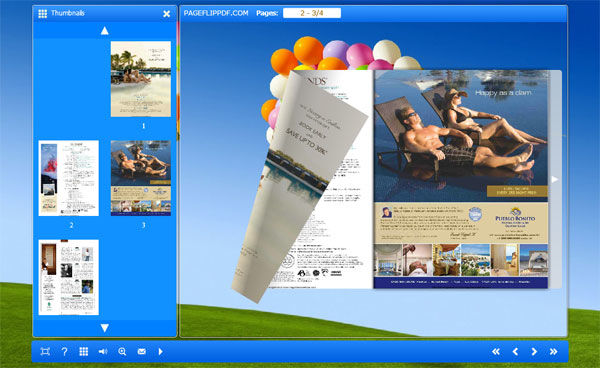Mute sound with the speaker icon
Screen dimensions: 600x368
pos(103,352)
